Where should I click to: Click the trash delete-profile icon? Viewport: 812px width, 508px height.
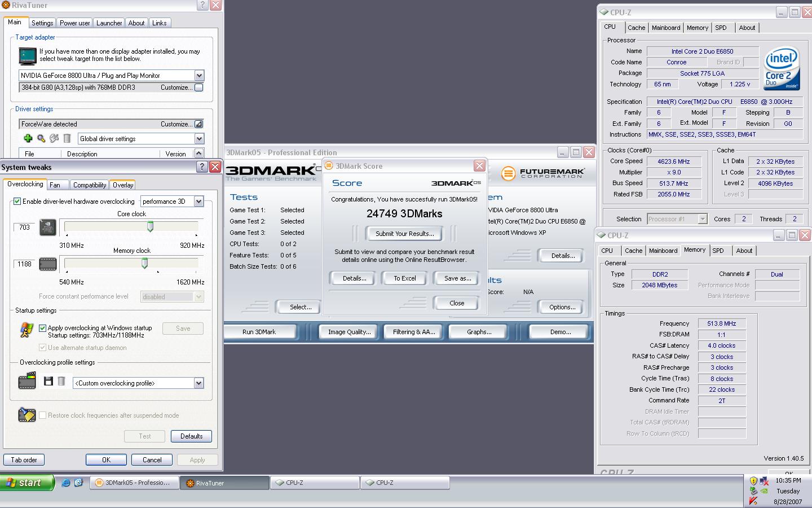[61, 382]
